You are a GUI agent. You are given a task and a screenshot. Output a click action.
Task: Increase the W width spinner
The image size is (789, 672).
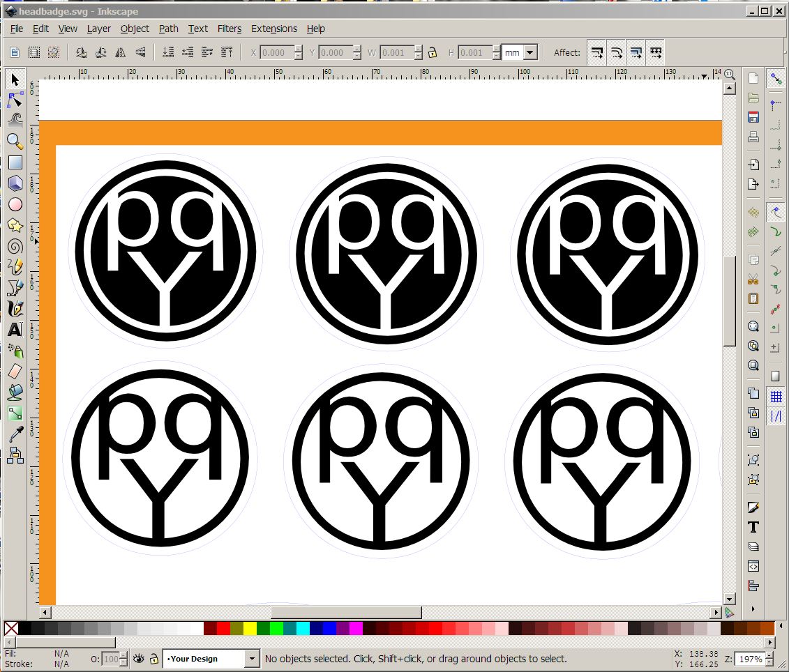418,49
